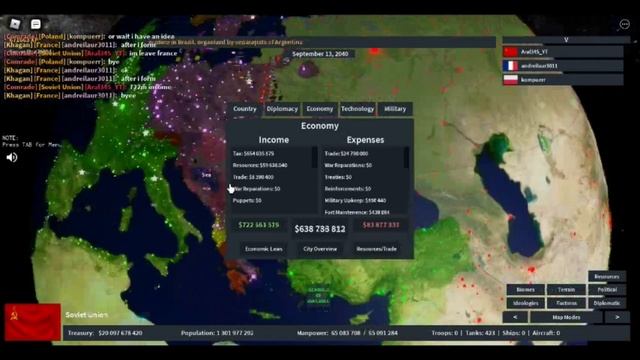Switch to the Diplomacy tab
The height and width of the screenshot is (360, 640).
pos(282,109)
